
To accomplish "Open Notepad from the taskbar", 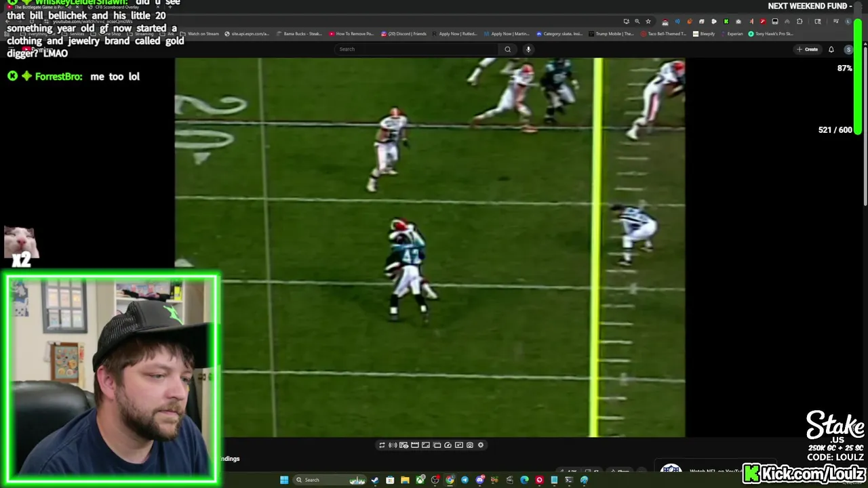I will click(554, 480).
